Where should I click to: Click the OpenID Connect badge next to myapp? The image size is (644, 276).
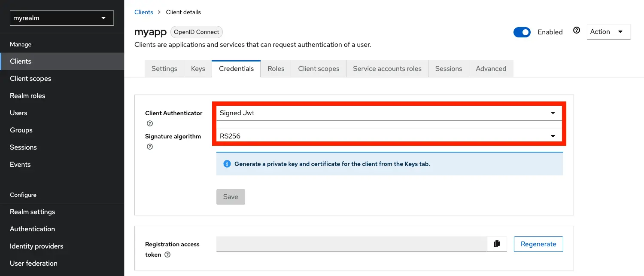pos(196,32)
